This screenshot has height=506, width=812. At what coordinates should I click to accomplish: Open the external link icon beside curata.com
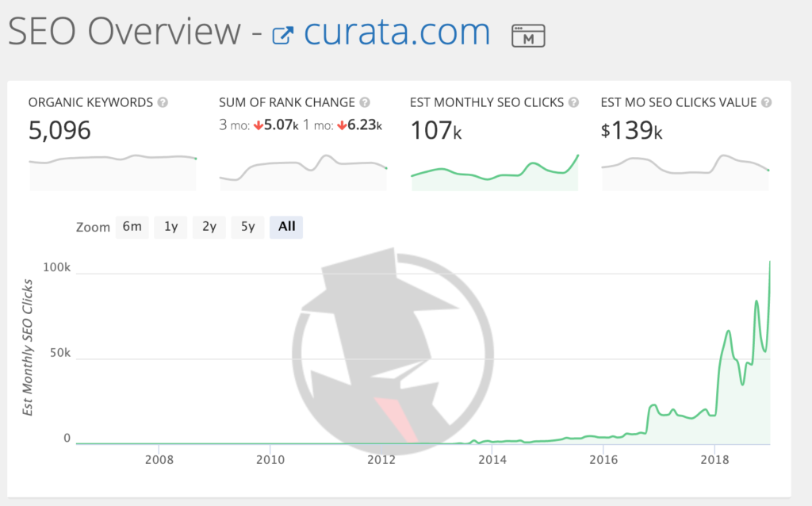click(283, 35)
